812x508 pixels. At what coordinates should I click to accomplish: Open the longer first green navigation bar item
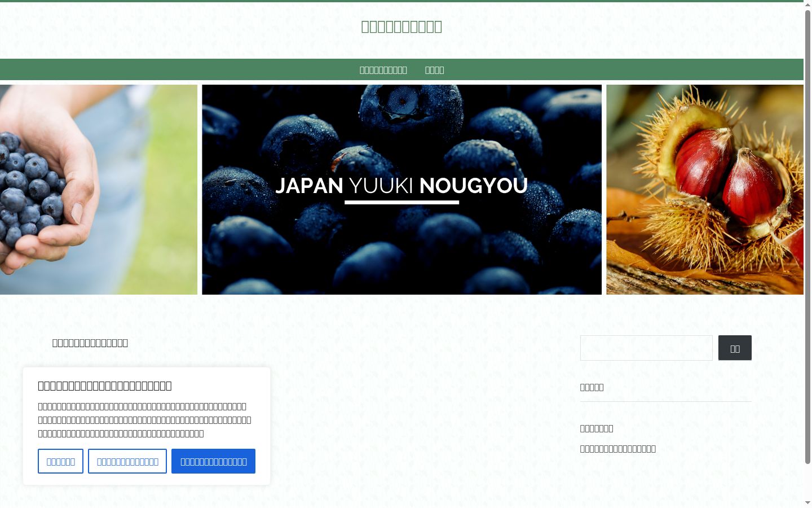click(x=383, y=70)
